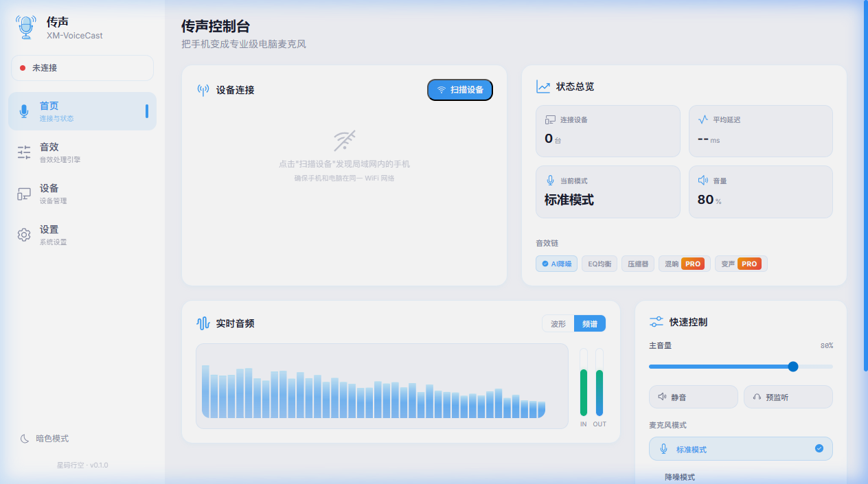Click the 音效链 label
Image resolution: width=868 pixels, height=484 pixels.
[x=547, y=243]
